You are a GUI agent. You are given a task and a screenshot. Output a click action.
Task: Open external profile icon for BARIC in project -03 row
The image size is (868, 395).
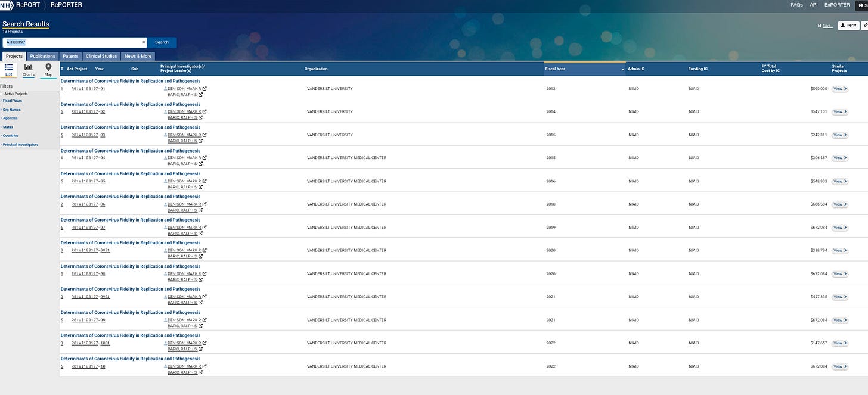200,141
